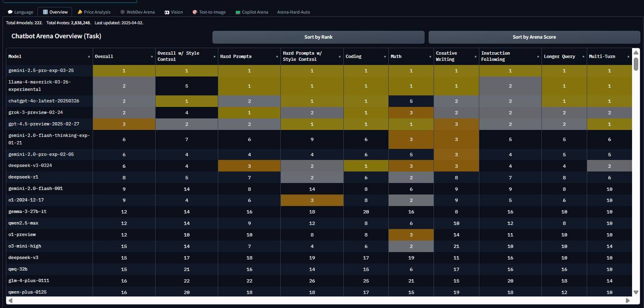Select qwq-32b model name

[18, 269]
